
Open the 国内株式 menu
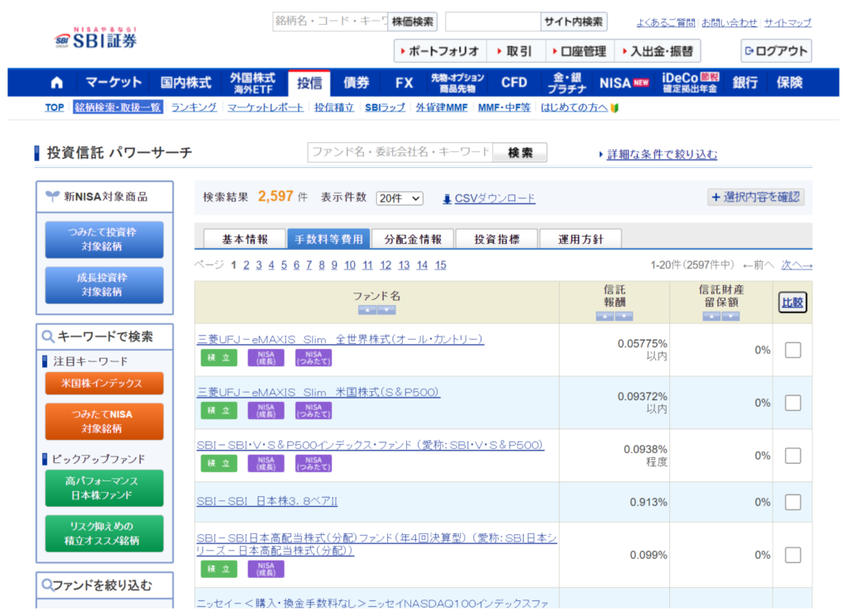click(x=186, y=83)
